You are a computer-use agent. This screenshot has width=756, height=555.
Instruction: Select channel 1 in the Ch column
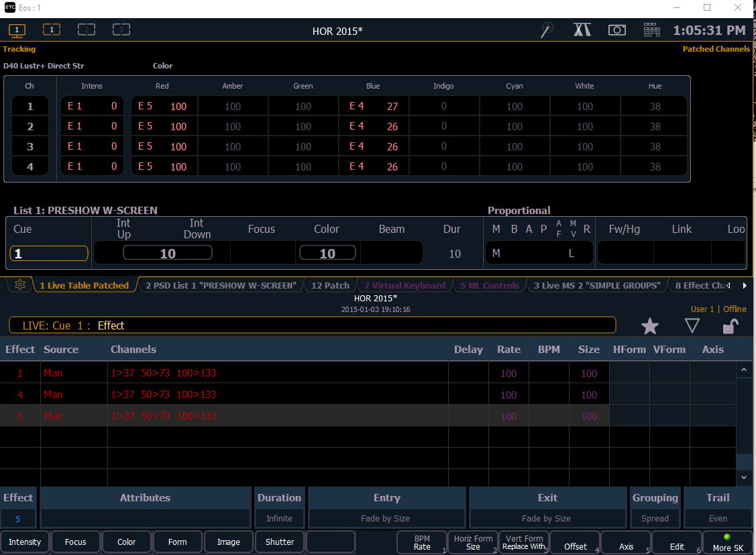[x=30, y=106]
